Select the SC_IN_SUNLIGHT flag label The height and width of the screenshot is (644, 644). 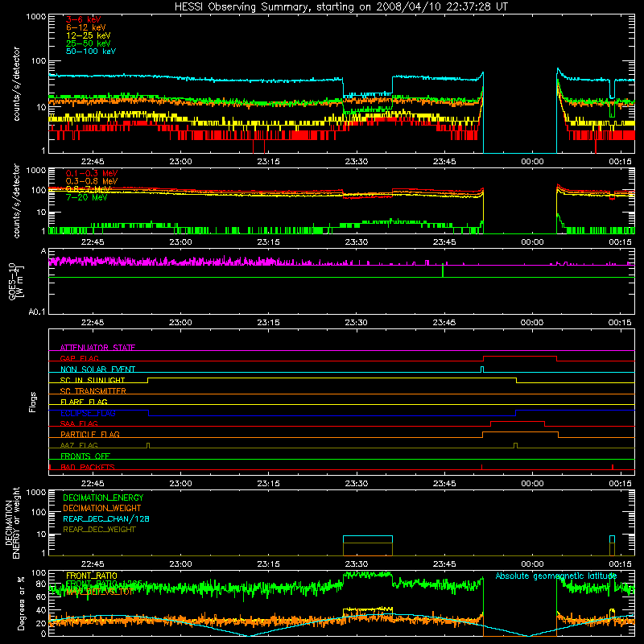[93, 380]
